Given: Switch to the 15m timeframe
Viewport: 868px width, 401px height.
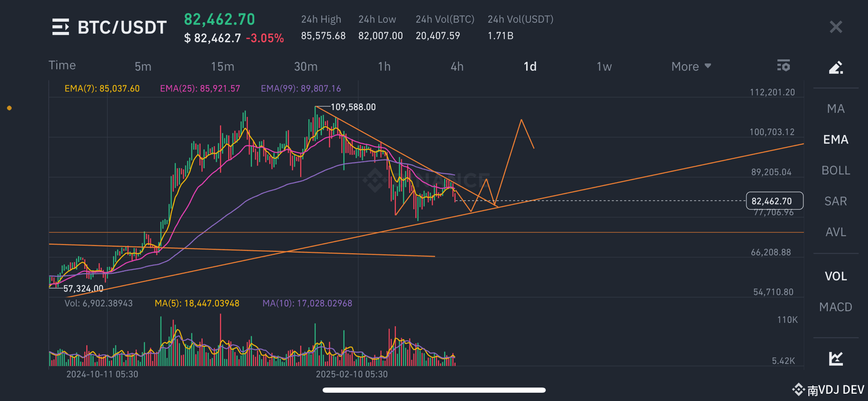Looking at the screenshot, I should tap(222, 66).
